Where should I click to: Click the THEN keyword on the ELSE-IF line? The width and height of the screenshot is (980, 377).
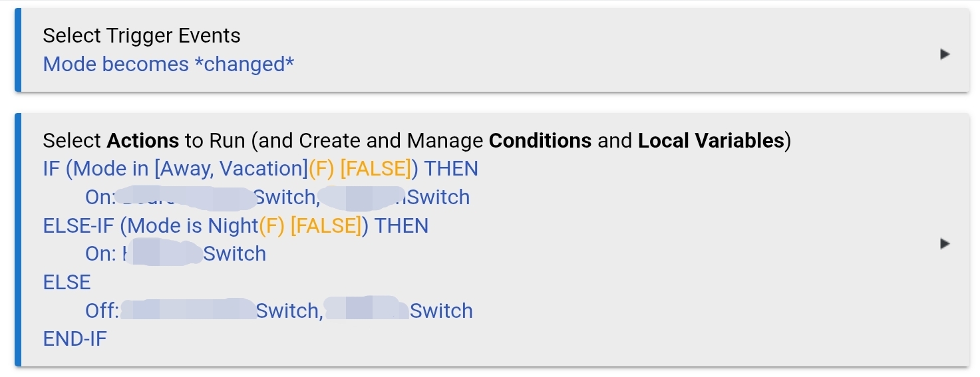(x=401, y=226)
